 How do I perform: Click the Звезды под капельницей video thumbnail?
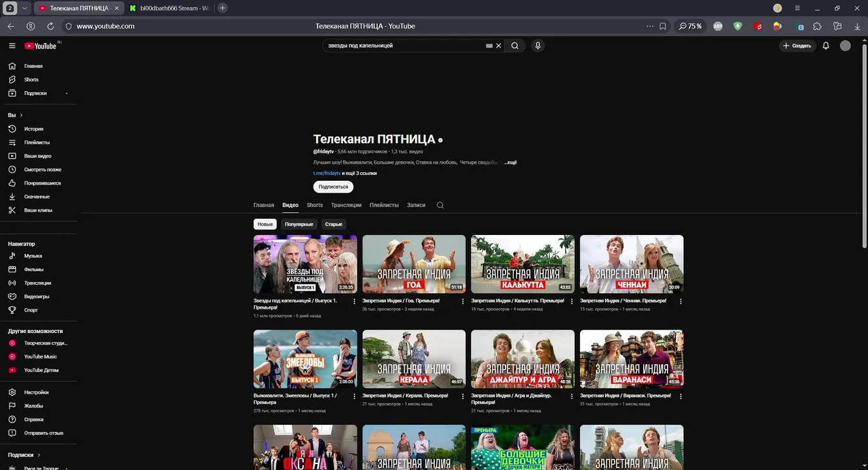[x=305, y=264]
